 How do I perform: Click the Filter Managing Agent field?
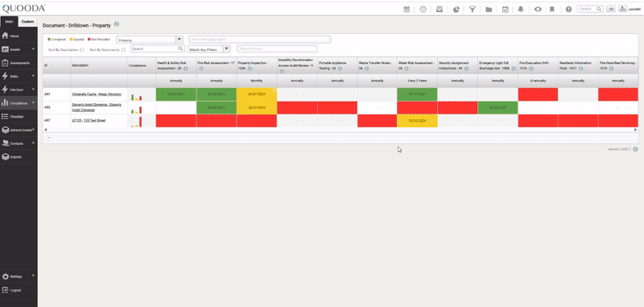pyautogui.click(x=259, y=39)
